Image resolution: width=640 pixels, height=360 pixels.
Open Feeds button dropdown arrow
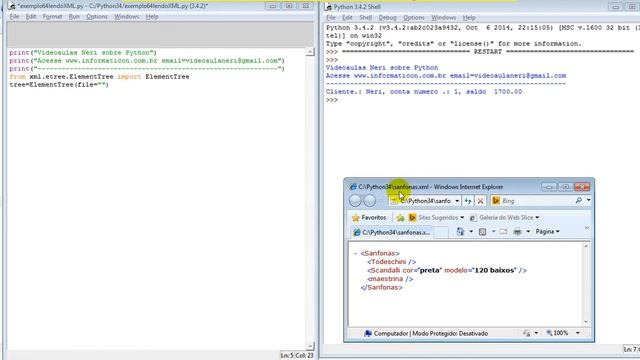(x=493, y=232)
